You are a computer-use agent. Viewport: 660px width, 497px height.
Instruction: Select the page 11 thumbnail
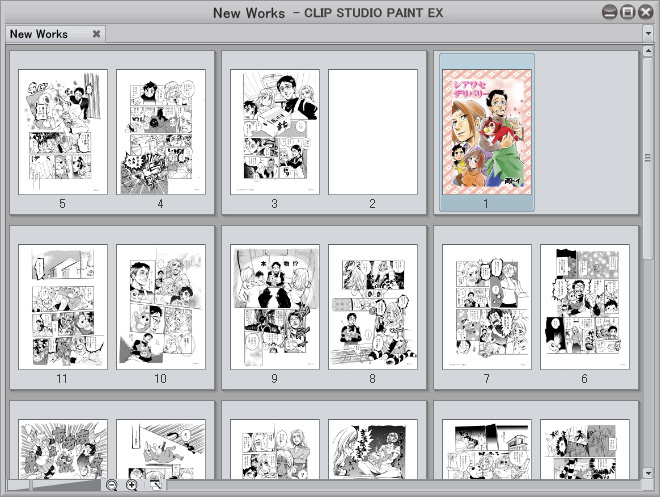(x=62, y=306)
